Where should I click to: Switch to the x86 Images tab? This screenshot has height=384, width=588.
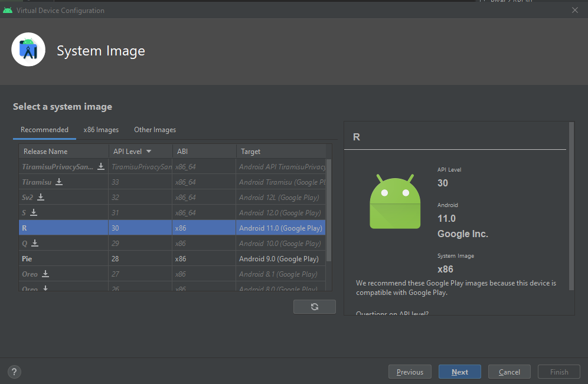(x=100, y=129)
